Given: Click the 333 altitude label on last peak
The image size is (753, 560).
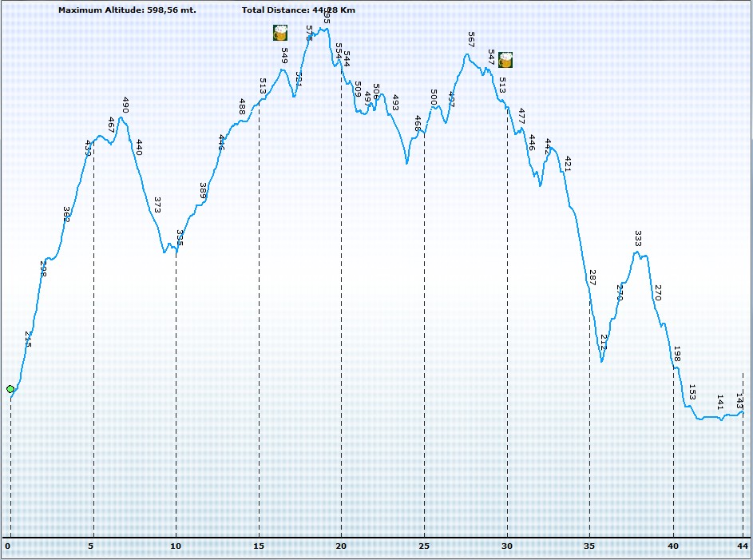Looking at the screenshot, I should click(x=638, y=238).
